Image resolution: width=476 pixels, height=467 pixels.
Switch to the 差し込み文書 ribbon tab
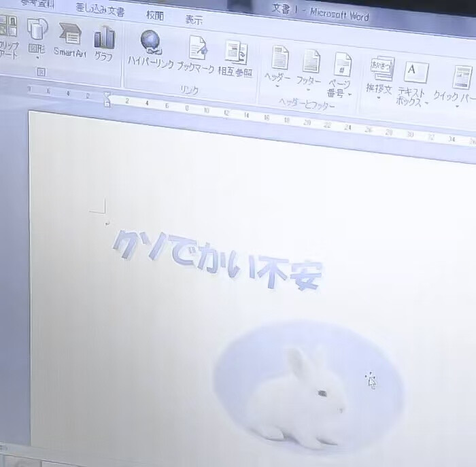pyautogui.click(x=100, y=10)
